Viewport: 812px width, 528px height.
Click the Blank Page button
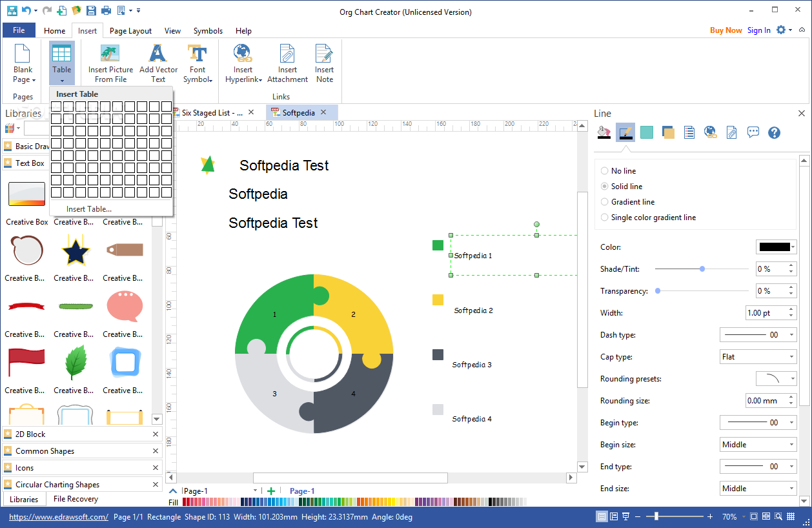click(23, 63)
